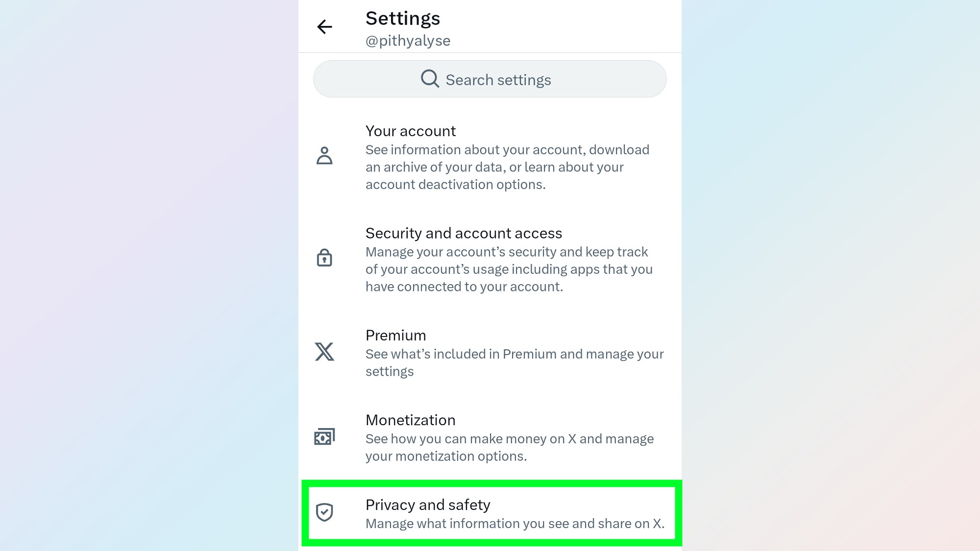980x551 pixels.
Task: Open Your account settings section
Action: (490, 156)
